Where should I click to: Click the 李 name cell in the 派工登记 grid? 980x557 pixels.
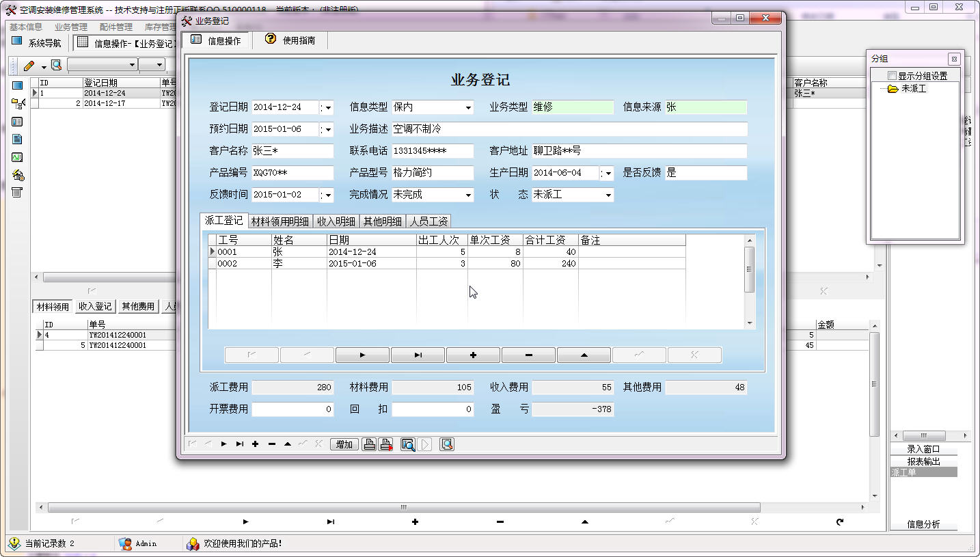[299, 263]
